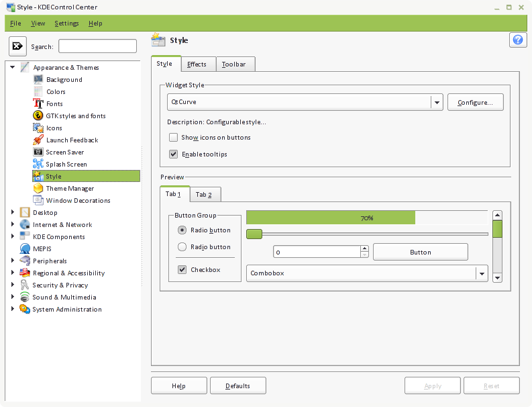532x407 pixels.
Task: Click the preview scrollbar up arrow
Action: point(497,216)
